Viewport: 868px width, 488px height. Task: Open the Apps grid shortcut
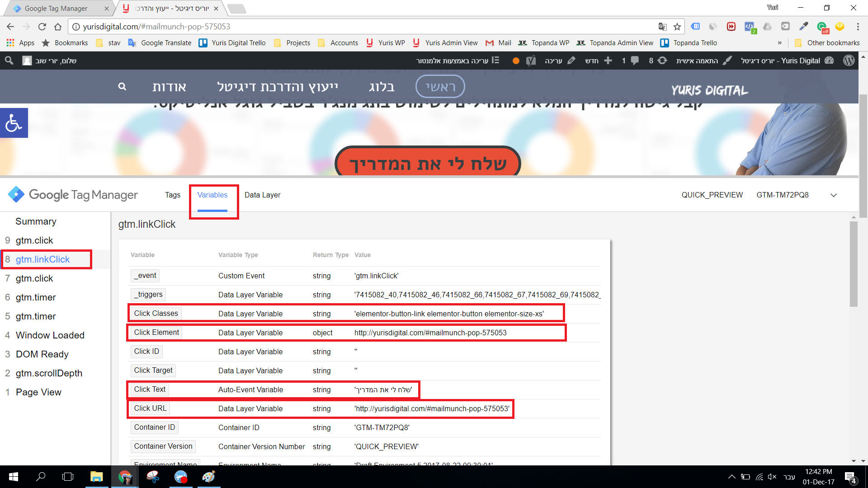(x=20, y=43)
